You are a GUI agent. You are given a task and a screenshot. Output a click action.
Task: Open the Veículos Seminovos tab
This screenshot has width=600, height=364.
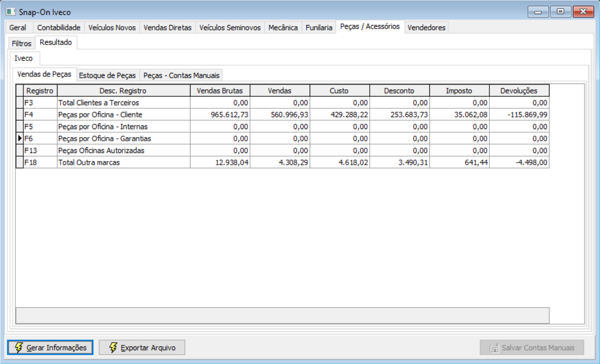230,28
